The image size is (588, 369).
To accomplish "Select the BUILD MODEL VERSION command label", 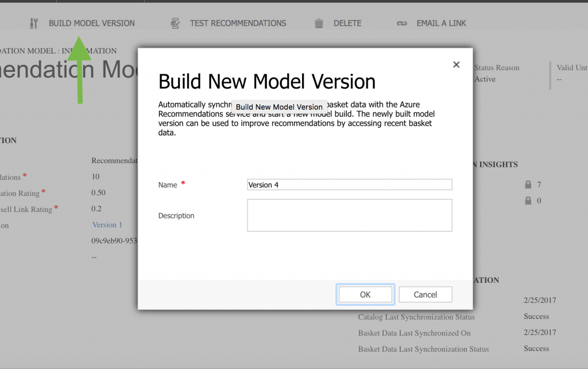I will (92, 24).
